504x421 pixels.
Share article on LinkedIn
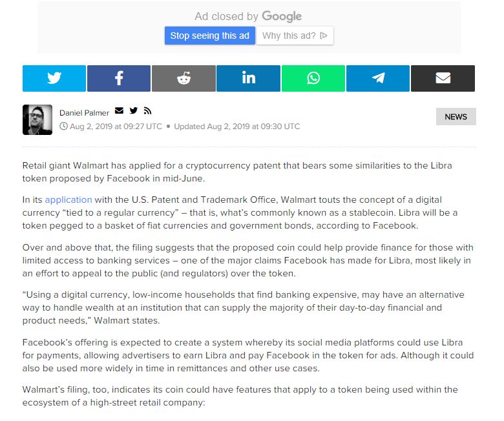[249, 78]
